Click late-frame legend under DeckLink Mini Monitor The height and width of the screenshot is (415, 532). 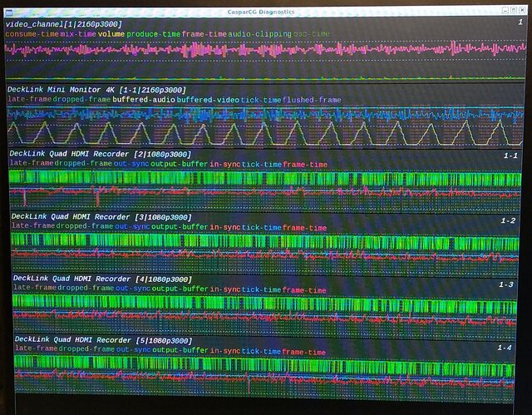[30, 99]
